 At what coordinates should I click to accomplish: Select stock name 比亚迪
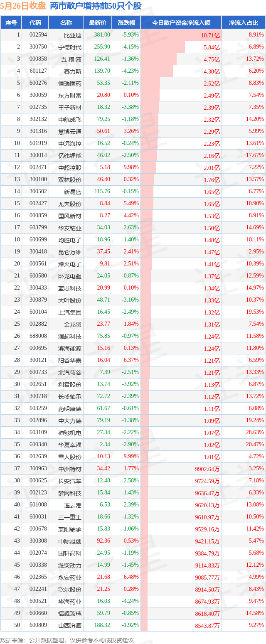[73, 35]
